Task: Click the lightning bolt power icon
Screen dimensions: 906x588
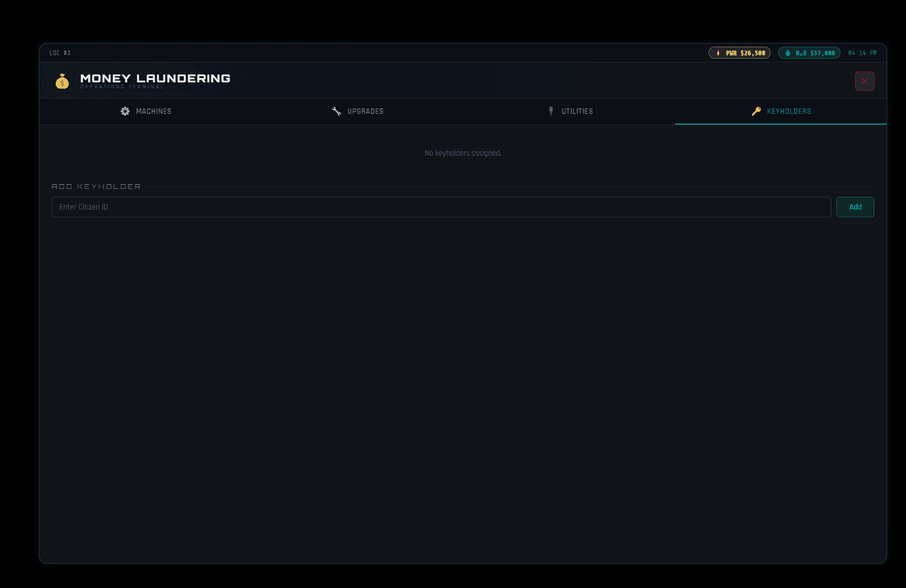Action: pyautogui.click(x=718, y=53)
